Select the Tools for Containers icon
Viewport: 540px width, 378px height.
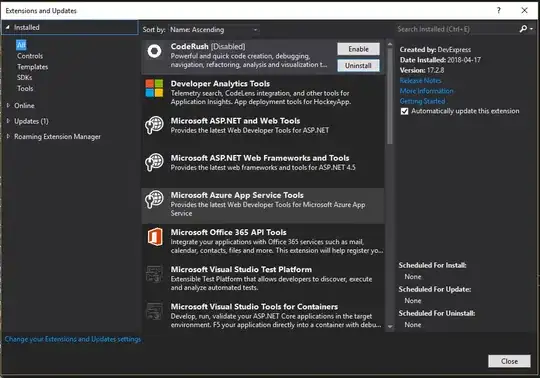(154, 311)
